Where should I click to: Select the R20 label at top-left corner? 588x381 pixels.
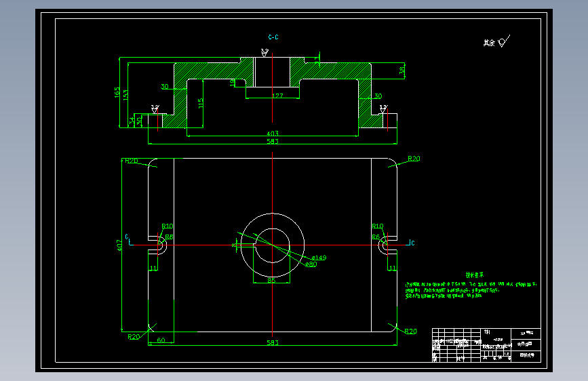coord(132,161)
